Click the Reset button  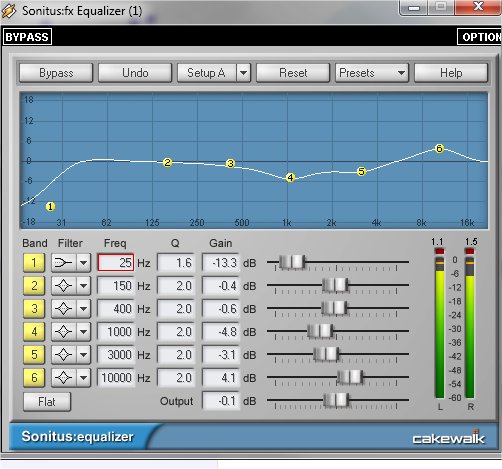click(293, 73)
